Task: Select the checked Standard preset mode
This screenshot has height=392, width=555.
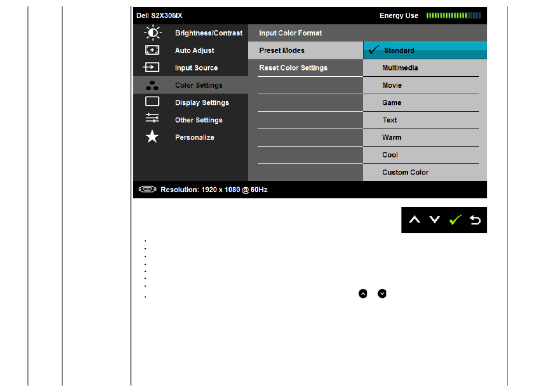Action: click(425, 50)
